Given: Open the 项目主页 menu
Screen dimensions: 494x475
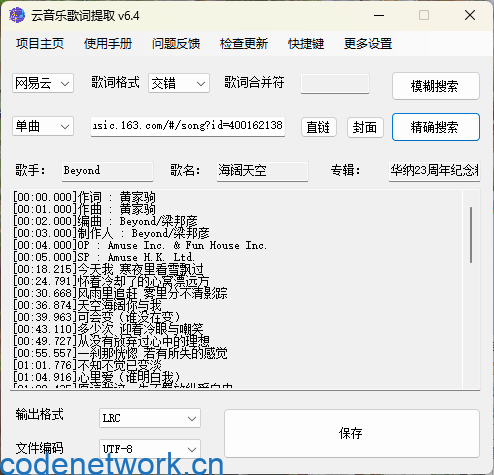Looking at the screenshot, I should [40, 44].
